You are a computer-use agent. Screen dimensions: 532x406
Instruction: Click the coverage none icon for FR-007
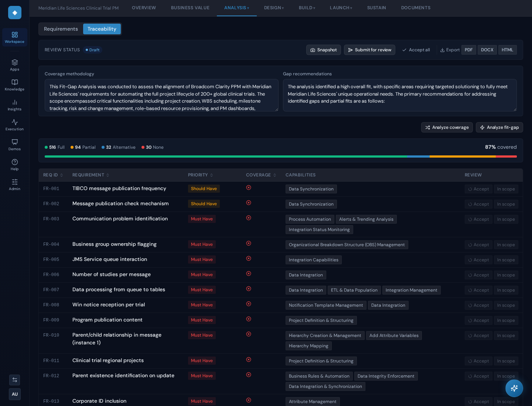(x=249, y=289)
